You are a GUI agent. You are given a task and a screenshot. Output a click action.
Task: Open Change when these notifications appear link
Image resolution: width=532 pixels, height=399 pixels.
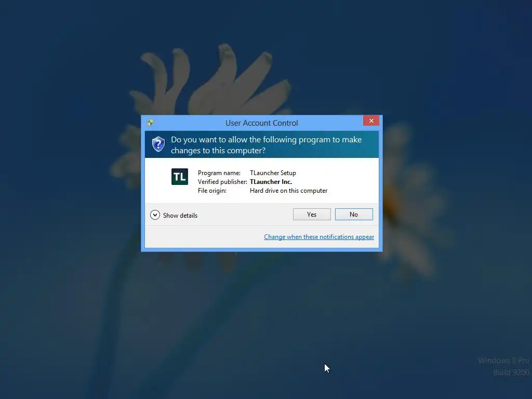319,237
